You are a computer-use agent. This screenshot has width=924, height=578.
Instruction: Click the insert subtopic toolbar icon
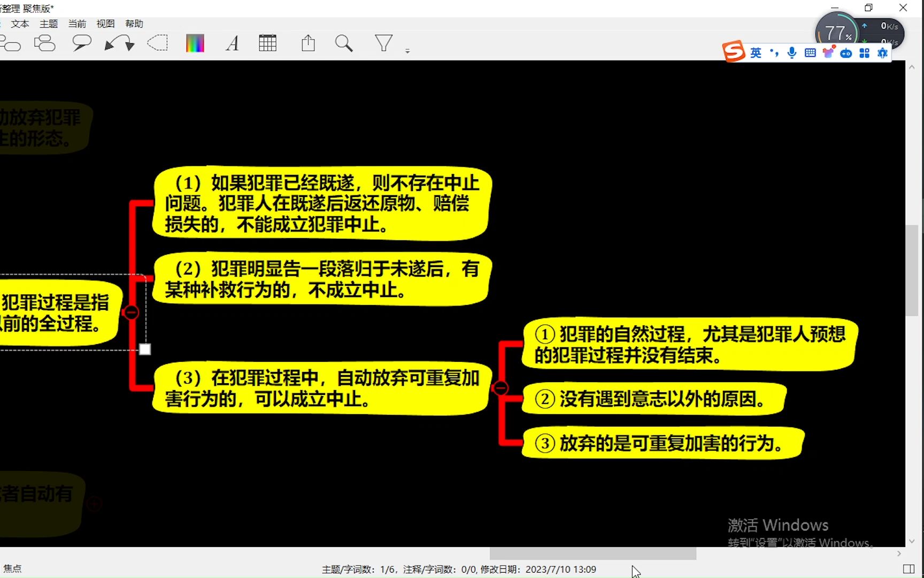point(45,43)
